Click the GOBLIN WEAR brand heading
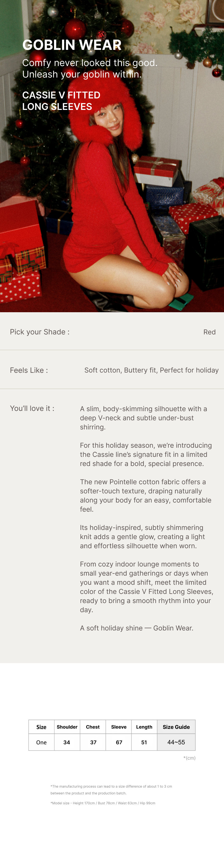 (x=72, y=45)
